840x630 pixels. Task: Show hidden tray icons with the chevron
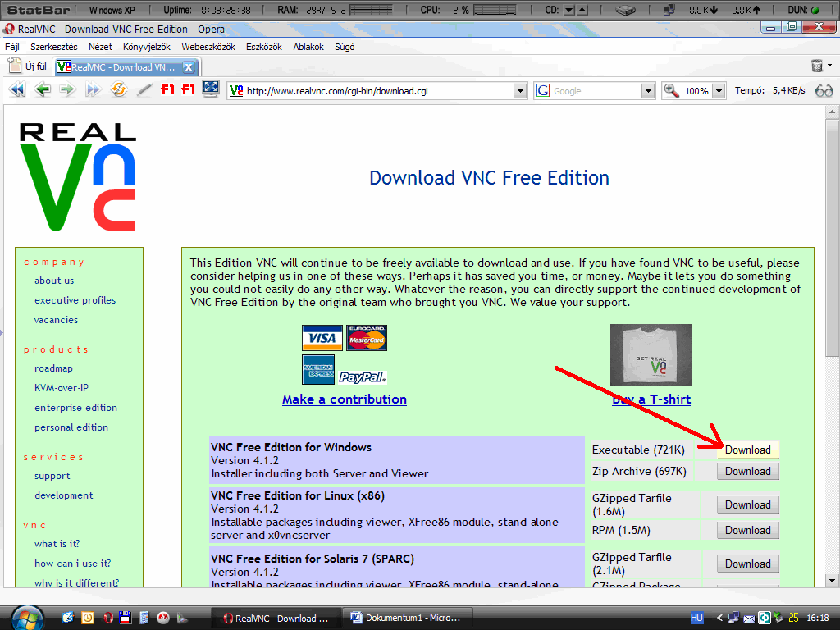(x=719, y=618)
